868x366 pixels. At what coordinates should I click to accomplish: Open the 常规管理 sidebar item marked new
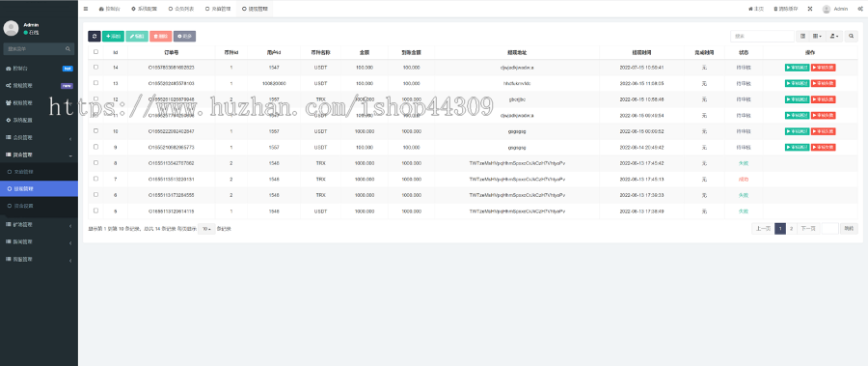[39, 86]
